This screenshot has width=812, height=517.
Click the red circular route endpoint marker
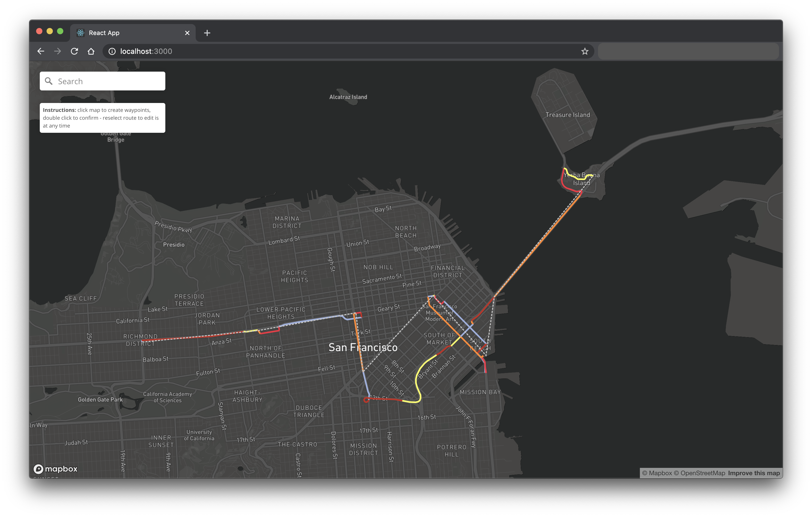click(x=366, y=400)
